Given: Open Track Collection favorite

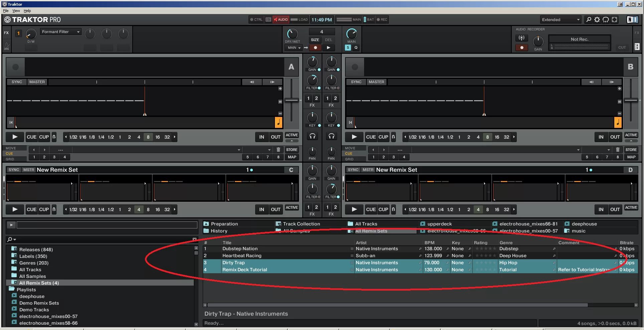Looking at the screenshot, I should pos(298,224).
